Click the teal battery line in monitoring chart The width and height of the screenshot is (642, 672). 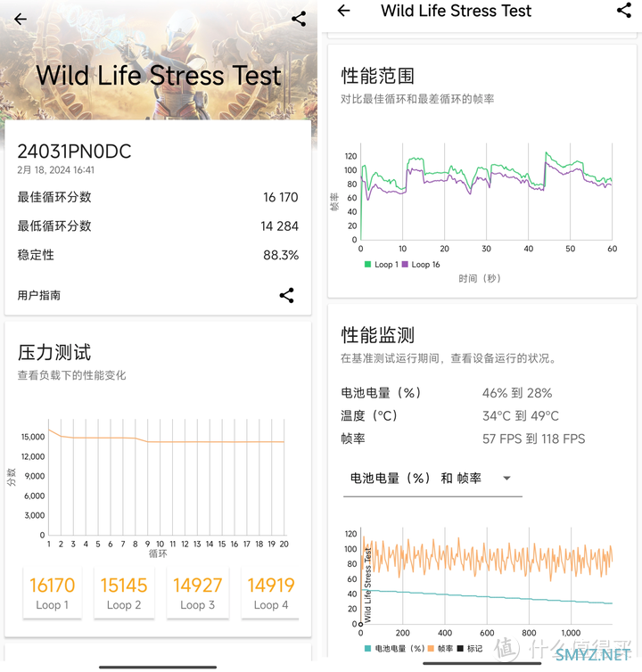point(486,596)
